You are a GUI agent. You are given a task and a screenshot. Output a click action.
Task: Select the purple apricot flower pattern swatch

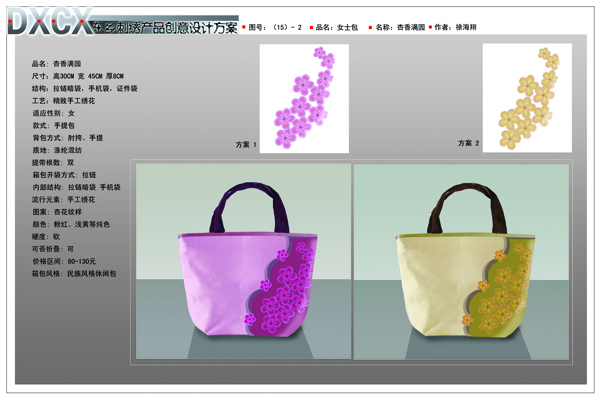[304, 98]
